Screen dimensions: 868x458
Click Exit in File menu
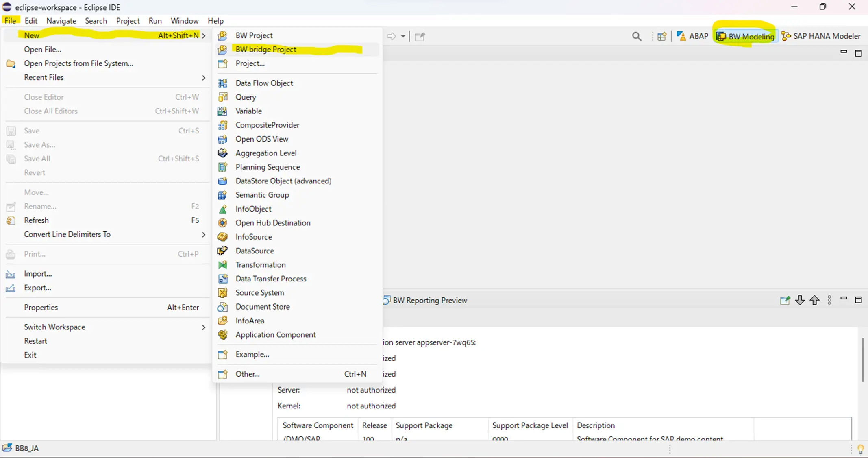pos(107,355)
